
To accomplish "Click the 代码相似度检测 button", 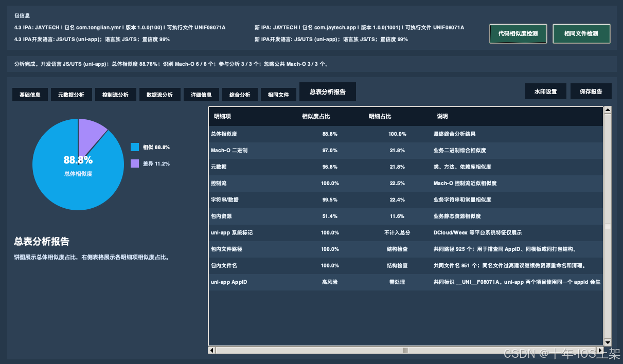I will (518, 33).
